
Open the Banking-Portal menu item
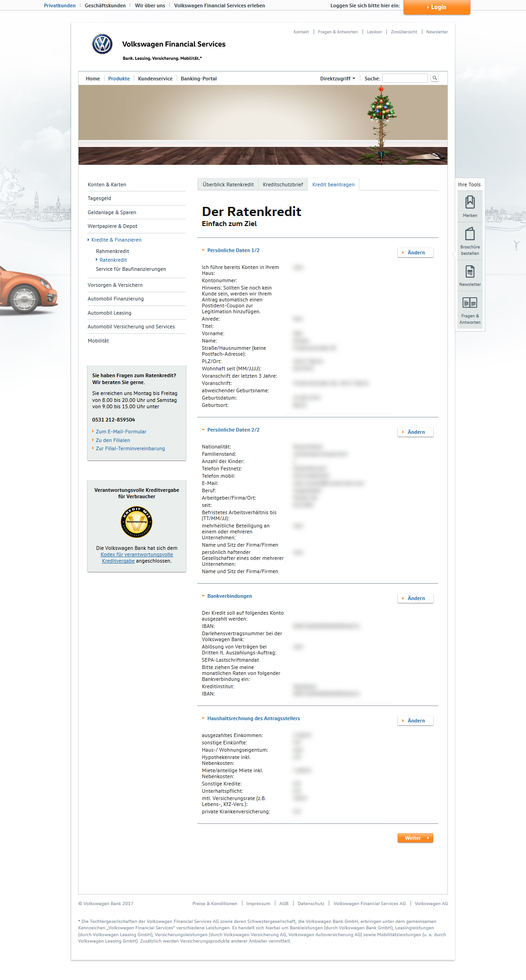[199, 79]
